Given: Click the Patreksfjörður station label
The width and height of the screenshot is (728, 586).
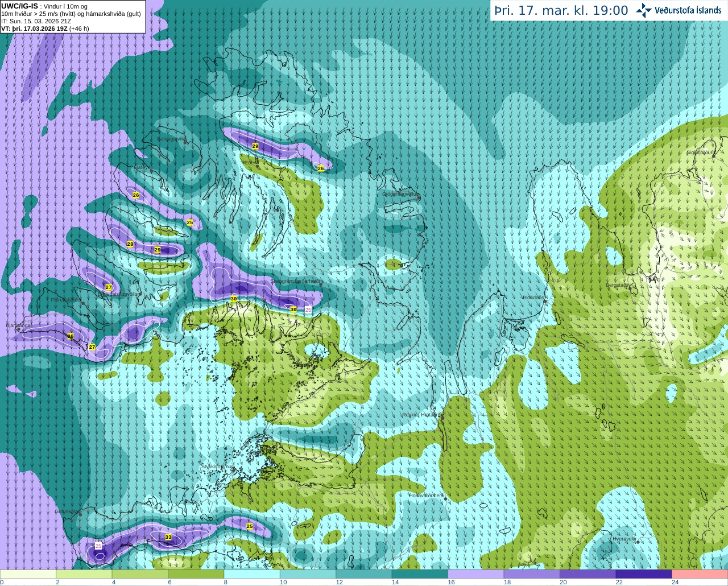Looking at the screenshot, I should (67, 299).
